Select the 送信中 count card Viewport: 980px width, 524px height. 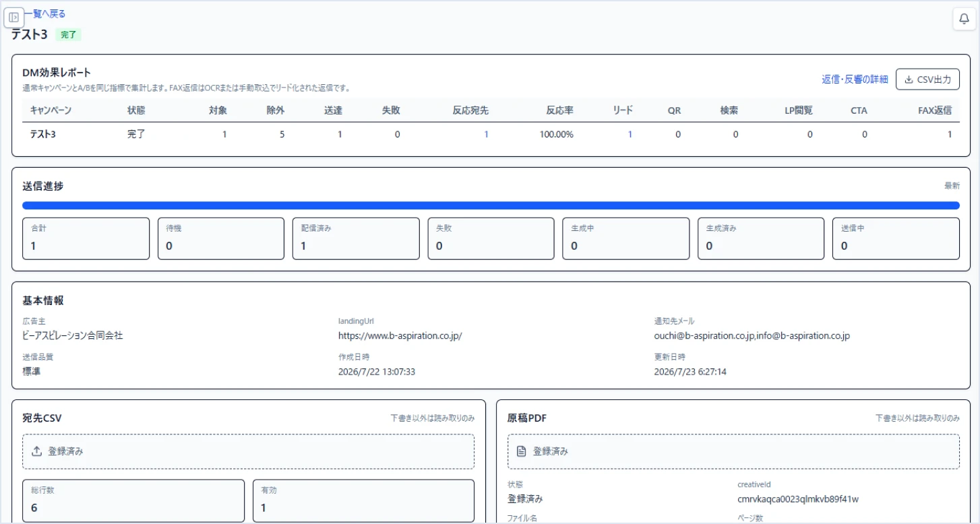click(896, 238)
